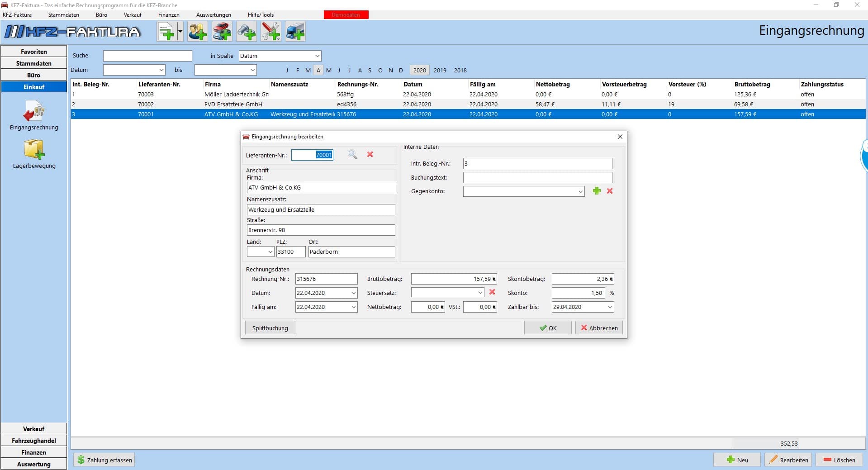The width and height of the screenshot is (868, 470).
Task: Focus the Suche input field
Action: pyautogui.click(x=147, y=56)
